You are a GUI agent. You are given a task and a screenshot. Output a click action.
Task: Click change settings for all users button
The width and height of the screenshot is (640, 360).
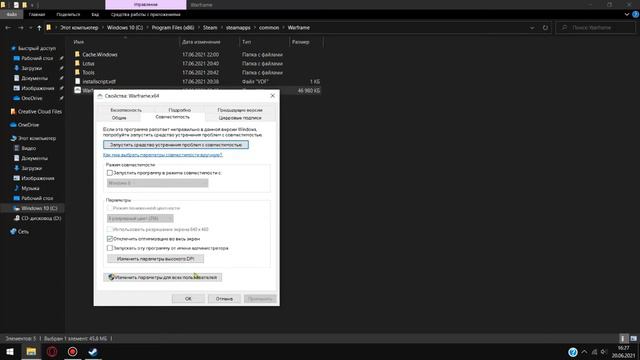(x=163, y=278)
